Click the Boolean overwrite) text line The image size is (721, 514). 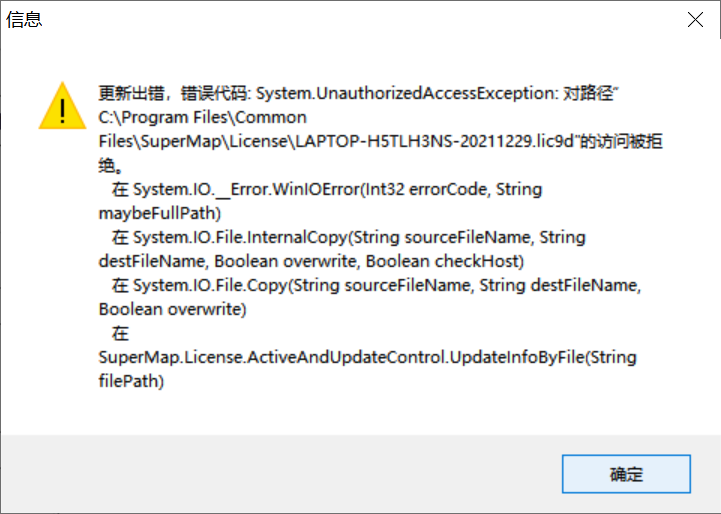[x=172, y=309]
